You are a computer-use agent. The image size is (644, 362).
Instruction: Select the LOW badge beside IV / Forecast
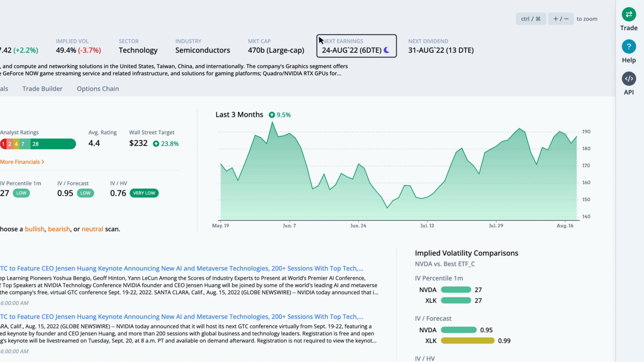[x=85, y=193]
